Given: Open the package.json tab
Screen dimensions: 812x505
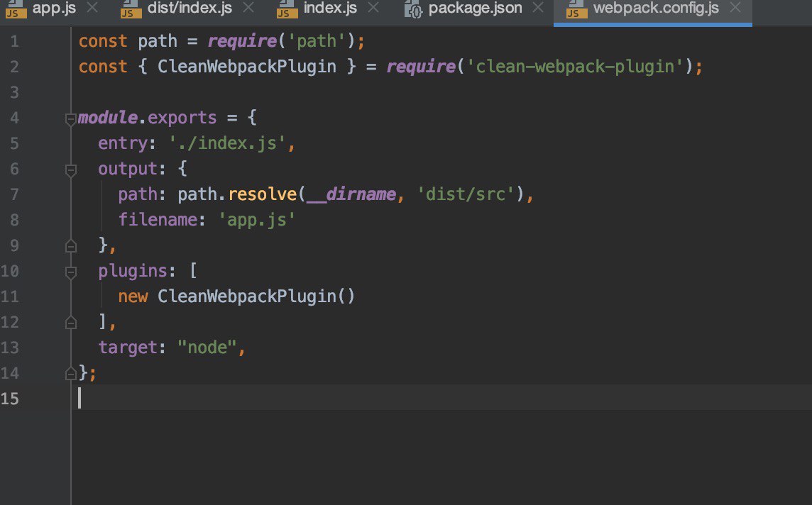Looking at the screenshot, I should click(x=475, y=9).
